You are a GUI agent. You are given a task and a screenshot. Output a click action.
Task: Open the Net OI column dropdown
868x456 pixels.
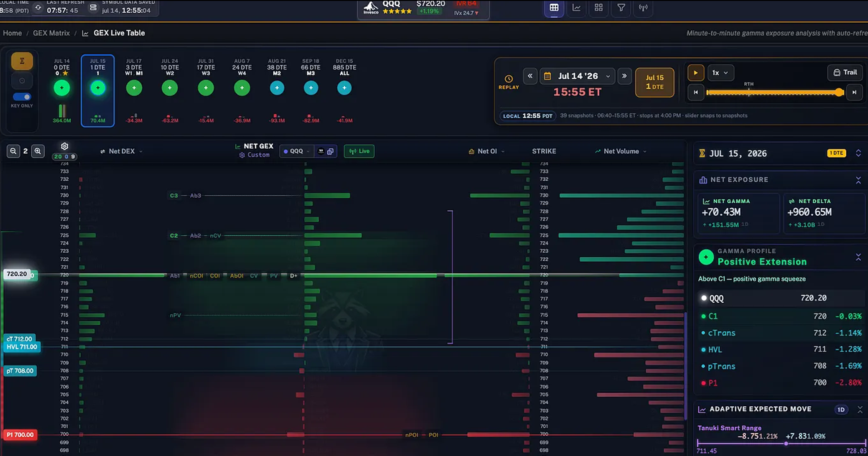[487, 151]
